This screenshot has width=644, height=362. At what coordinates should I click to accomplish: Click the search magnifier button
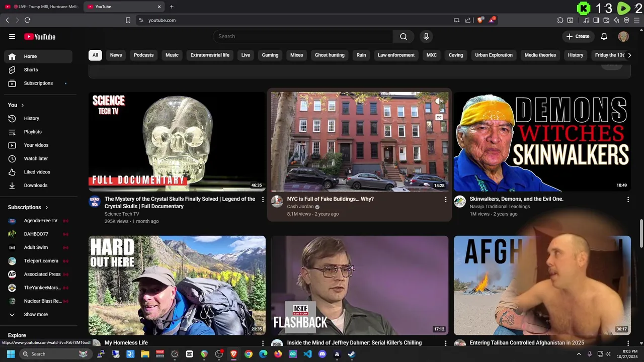tap(404, 37)
